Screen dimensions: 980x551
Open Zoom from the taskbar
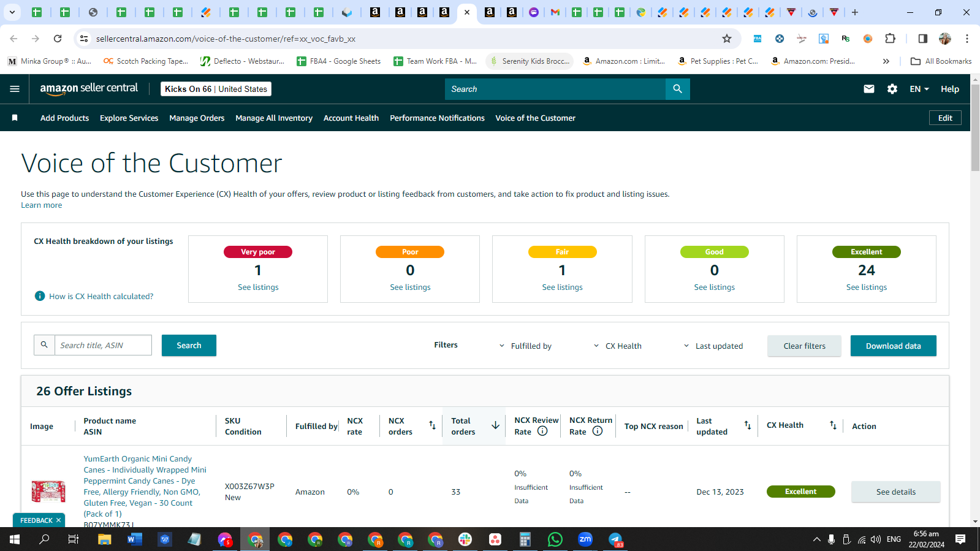pyautogui.click(x=585, y=539)
